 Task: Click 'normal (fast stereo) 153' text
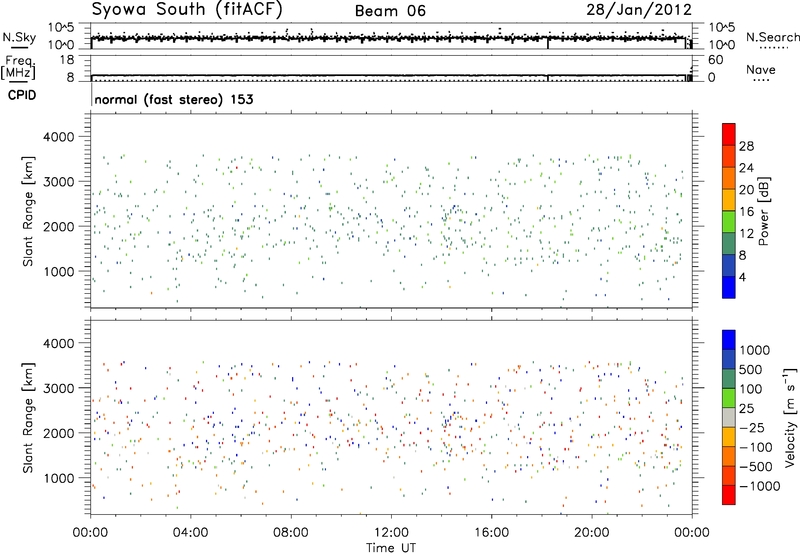pyautogui.click(x=174, y=99)
